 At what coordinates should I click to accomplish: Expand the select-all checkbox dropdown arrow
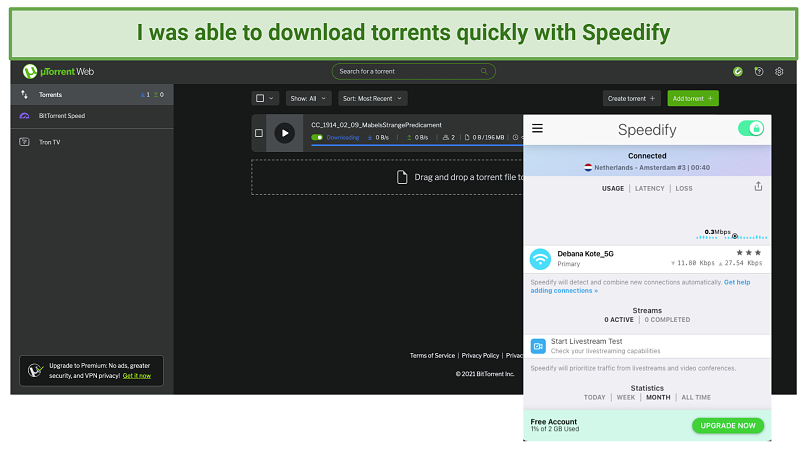(271, 98)
